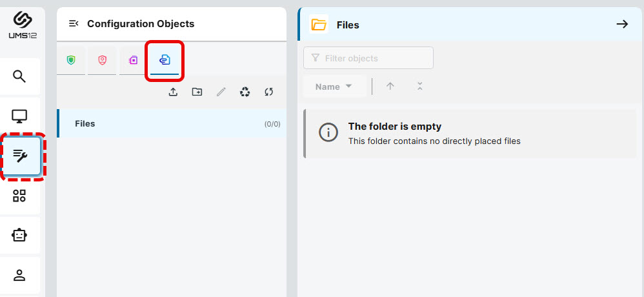This screenshot has height=297, width=644.
Task: Click 'This folder contains no directly placed files'
Action: pyautogui.click(x=434, y=141)
